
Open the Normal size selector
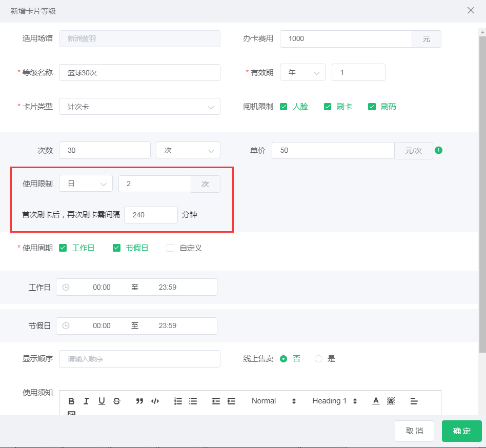click(273, 401)
